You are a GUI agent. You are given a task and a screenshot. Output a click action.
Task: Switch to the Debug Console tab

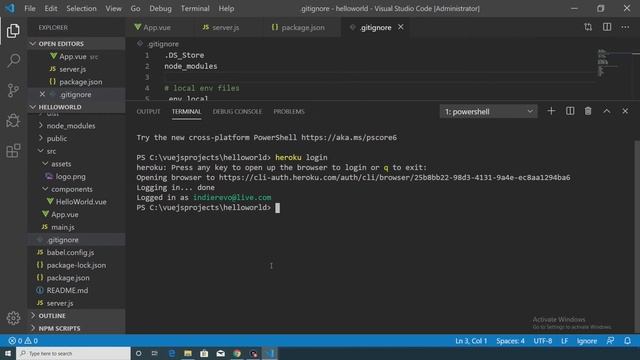pos(237,111)
